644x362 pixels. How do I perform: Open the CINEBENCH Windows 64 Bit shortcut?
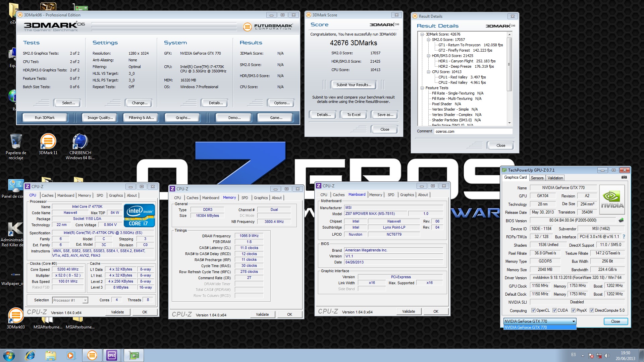click(80, 146)
